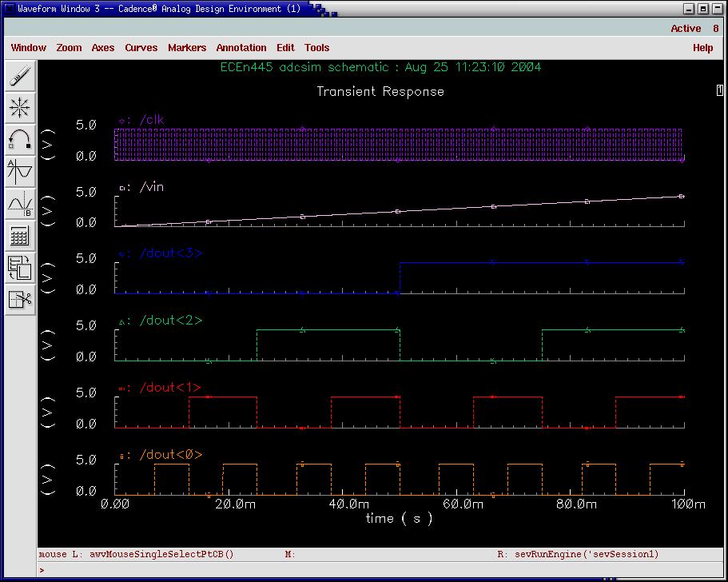This screenshot has width=728, height=582.
Task: Expand the Curves menu
Action: tap(141, 48)
